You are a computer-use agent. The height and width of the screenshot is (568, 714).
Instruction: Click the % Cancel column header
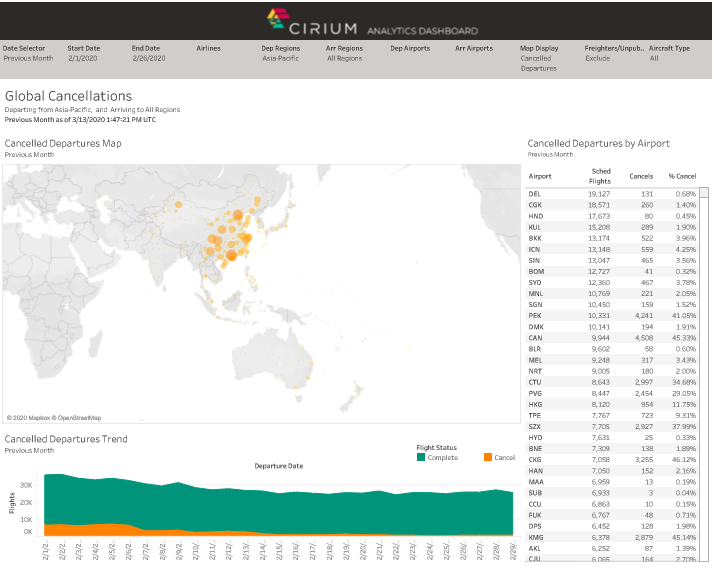(681, 177)
